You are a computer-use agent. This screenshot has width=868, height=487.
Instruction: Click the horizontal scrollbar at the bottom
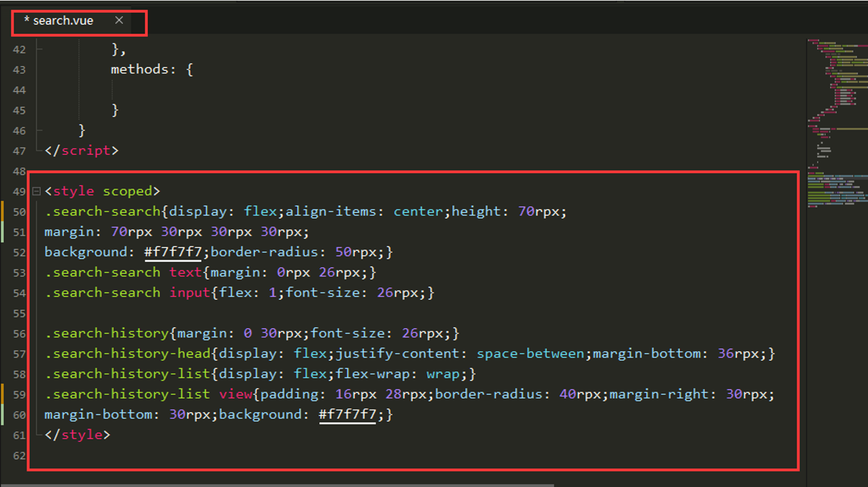click(x=277, y=485)
